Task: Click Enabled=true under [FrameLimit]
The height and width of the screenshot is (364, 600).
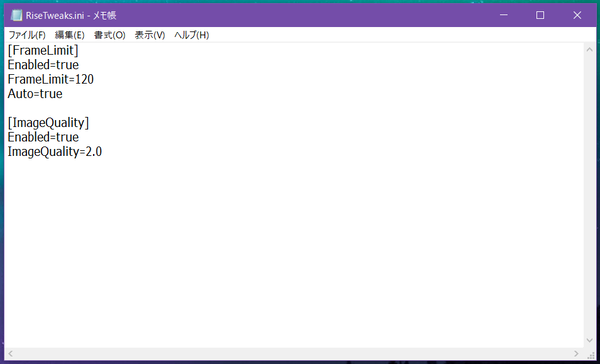Action: pos(43,65)
